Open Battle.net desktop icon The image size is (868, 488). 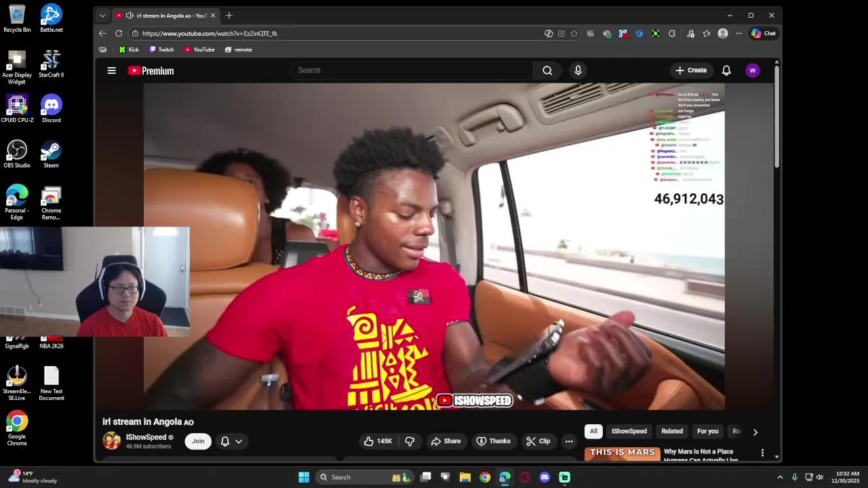[52, 18]
